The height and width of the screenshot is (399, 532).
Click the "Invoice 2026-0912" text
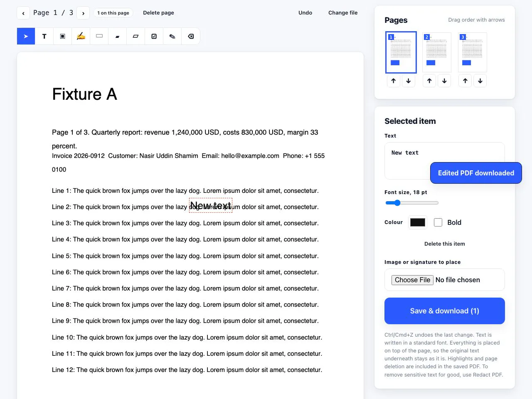coord(78,156)
